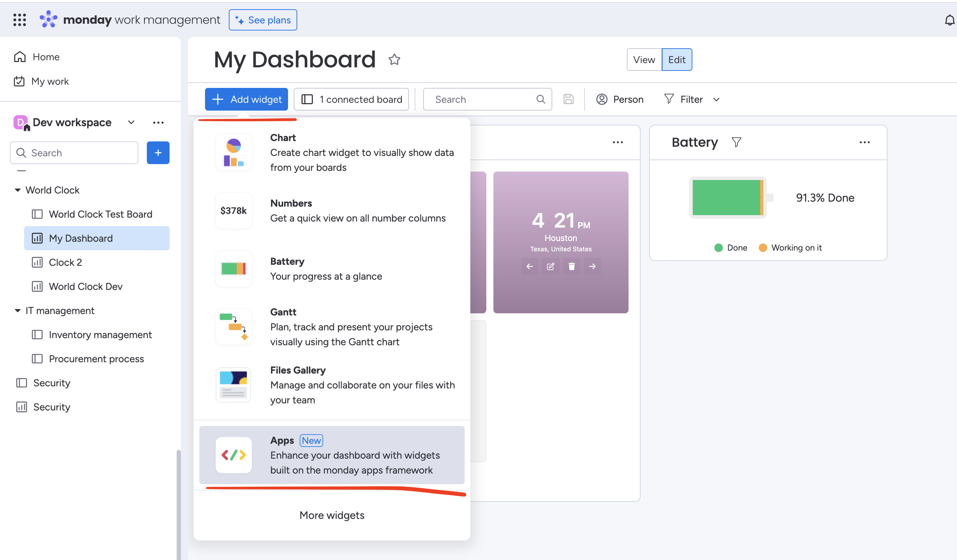The width and height of the screenshot is (957, 560).
Task: Collapse the IT management folder
Action: (x=17, y=311)
